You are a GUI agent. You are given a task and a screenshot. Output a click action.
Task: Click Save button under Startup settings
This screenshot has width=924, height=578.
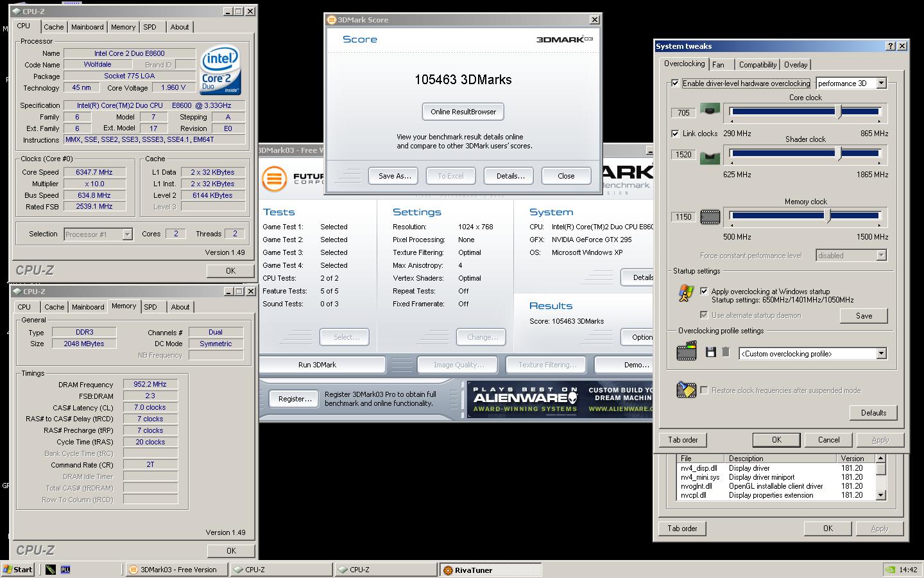864,316
